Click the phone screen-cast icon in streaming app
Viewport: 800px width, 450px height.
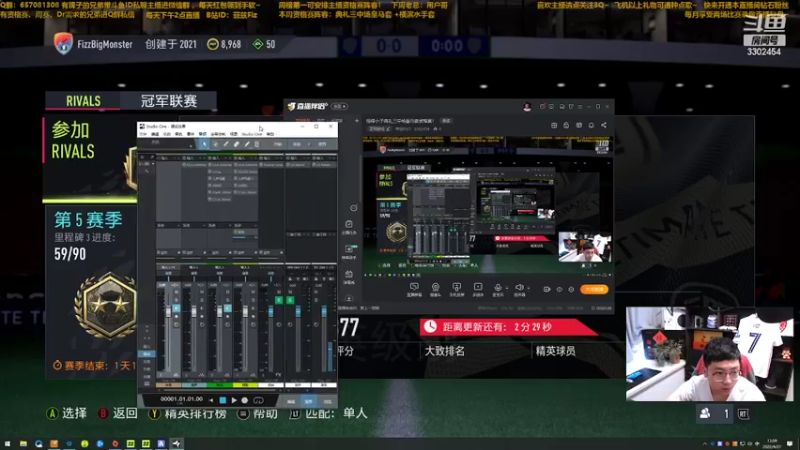[x=457, y=287]
